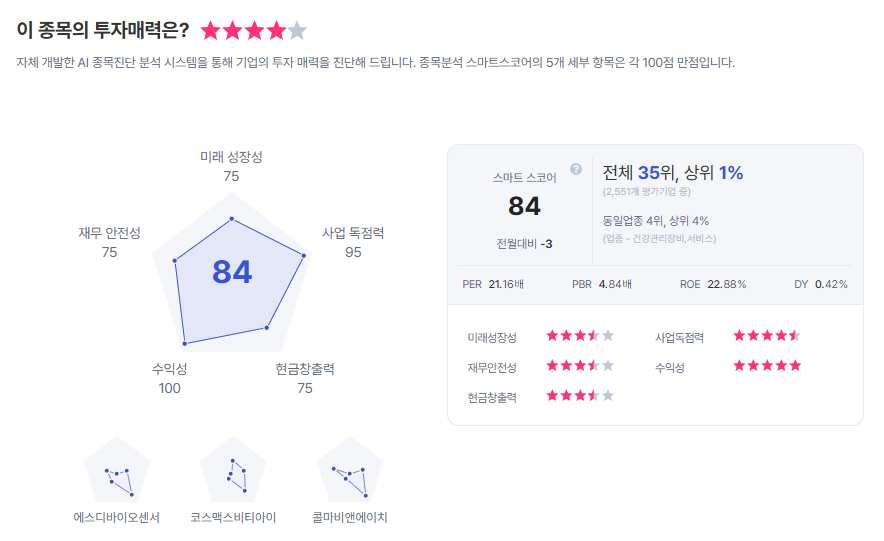
Task: Click the 전체 35위 상위 1% ranking text
Action: (x=673, y=173)
